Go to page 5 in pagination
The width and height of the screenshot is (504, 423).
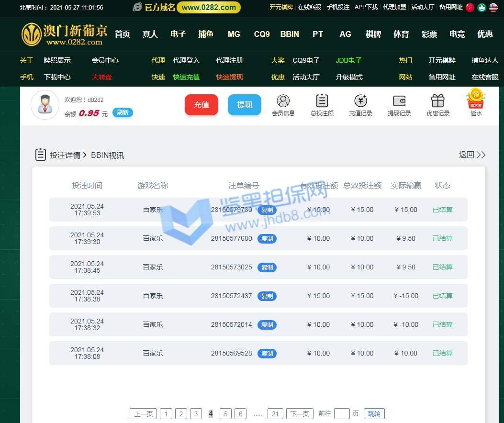(x=225, y=414)
